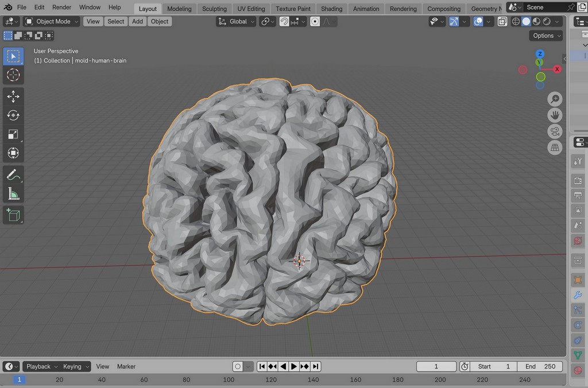The height and width of the screenshot is (388, 588).
Task: Play the animation forward
Action: (294, 366)
